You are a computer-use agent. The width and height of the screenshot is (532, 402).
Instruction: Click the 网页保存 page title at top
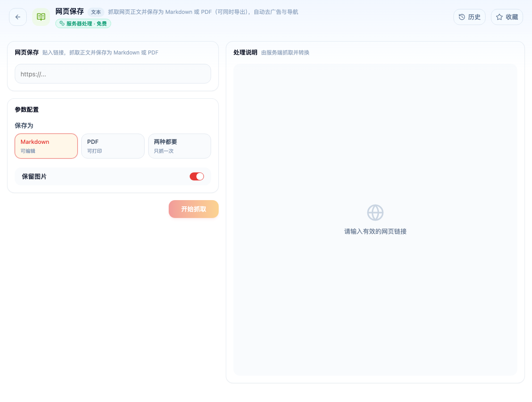coord(70,12)
